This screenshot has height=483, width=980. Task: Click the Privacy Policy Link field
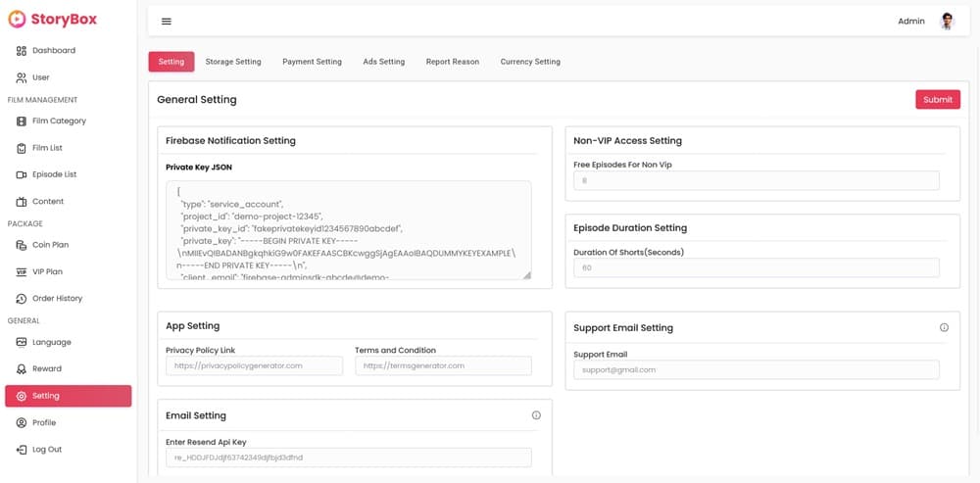254,365
